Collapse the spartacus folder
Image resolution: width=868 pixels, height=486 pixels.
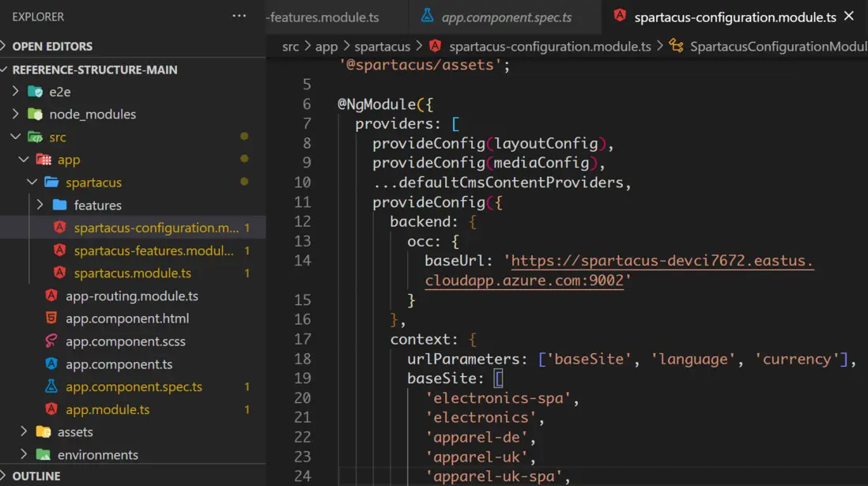coord(32,183)
